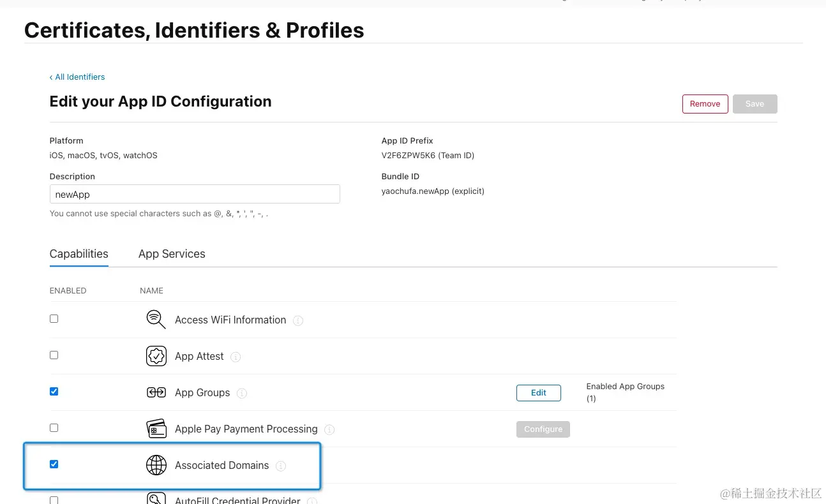Click the Certificates, Identifiers & Profiles heading

(x=194, y=30)
